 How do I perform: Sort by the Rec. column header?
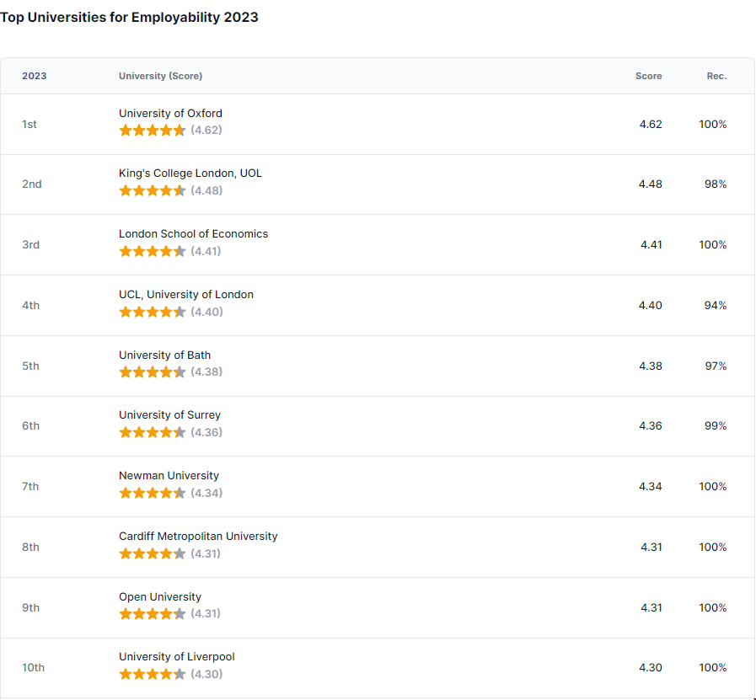[x=716, y=76]
